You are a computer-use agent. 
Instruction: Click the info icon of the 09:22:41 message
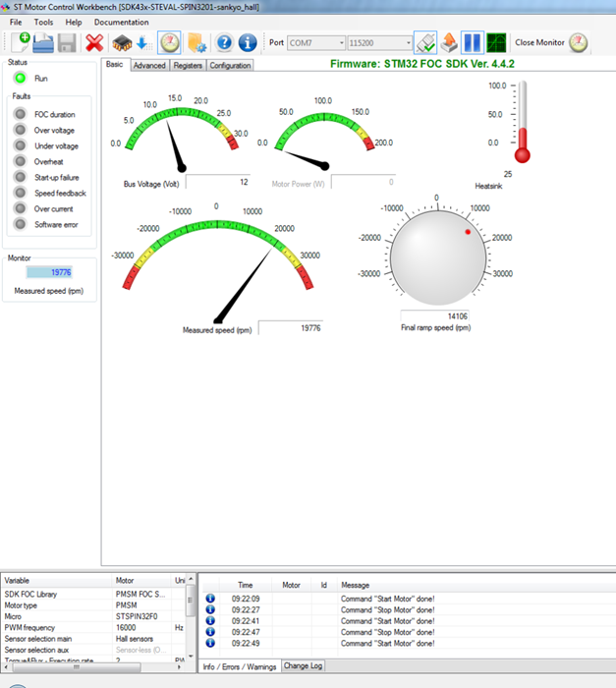(210, 620)
